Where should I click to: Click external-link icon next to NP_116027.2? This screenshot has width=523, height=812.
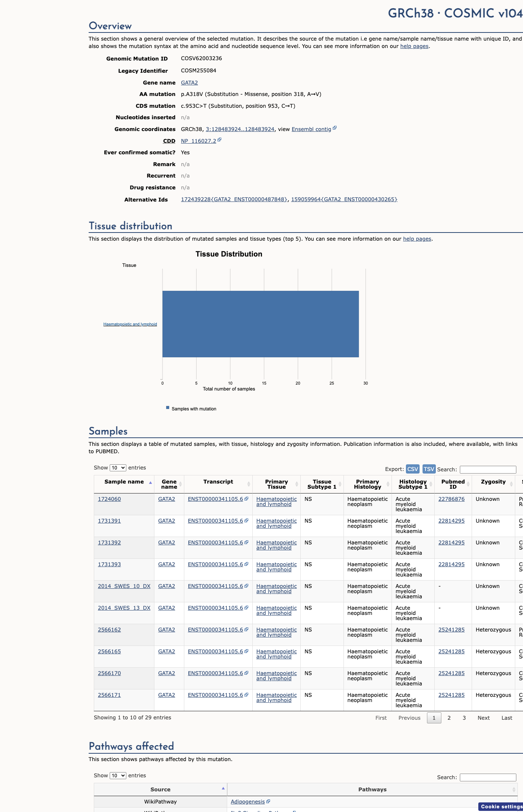219,140
